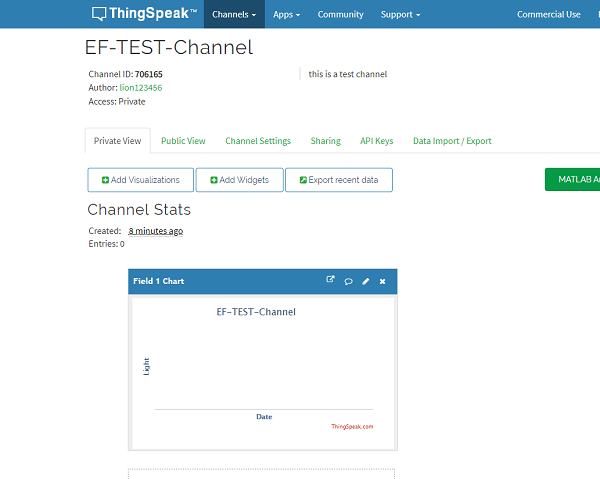Click the Add Visualizations button

point(140,180)
